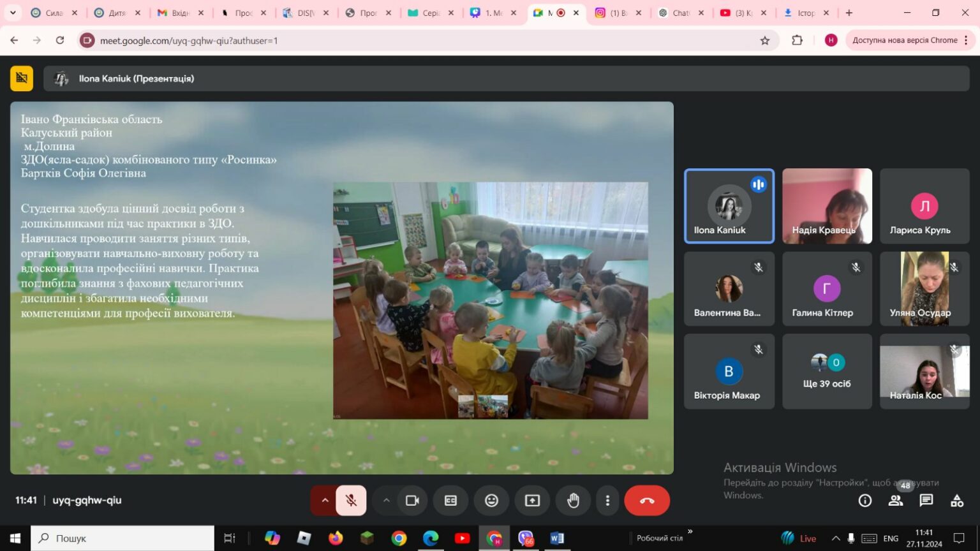This screenshot has height=551, width=980.
Task: Click the Windows search box Пошук
Action: [122, 538]
